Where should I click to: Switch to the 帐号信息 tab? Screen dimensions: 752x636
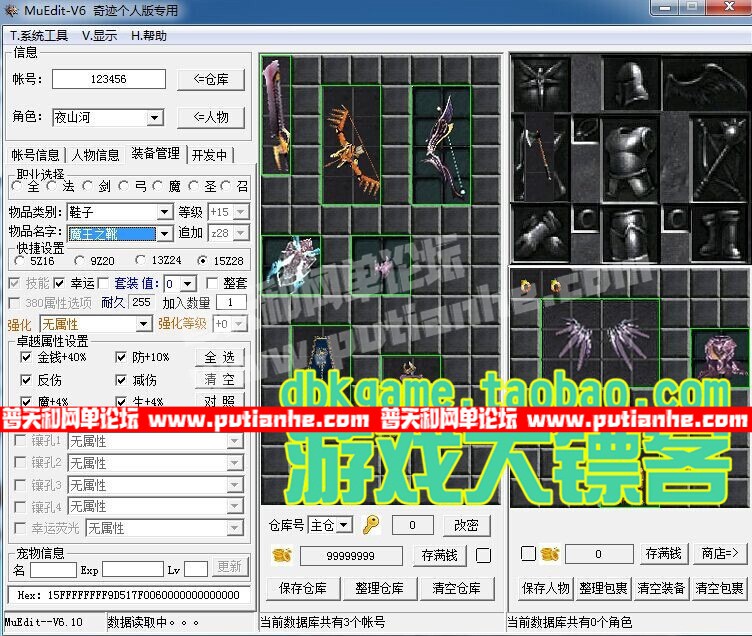(35, 155)
